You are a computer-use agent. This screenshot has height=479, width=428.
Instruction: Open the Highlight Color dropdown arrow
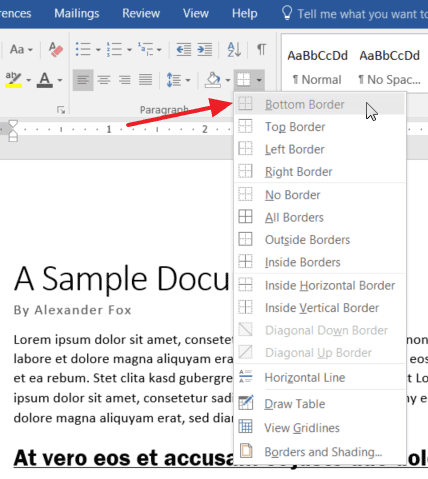(x=29, y=80)
